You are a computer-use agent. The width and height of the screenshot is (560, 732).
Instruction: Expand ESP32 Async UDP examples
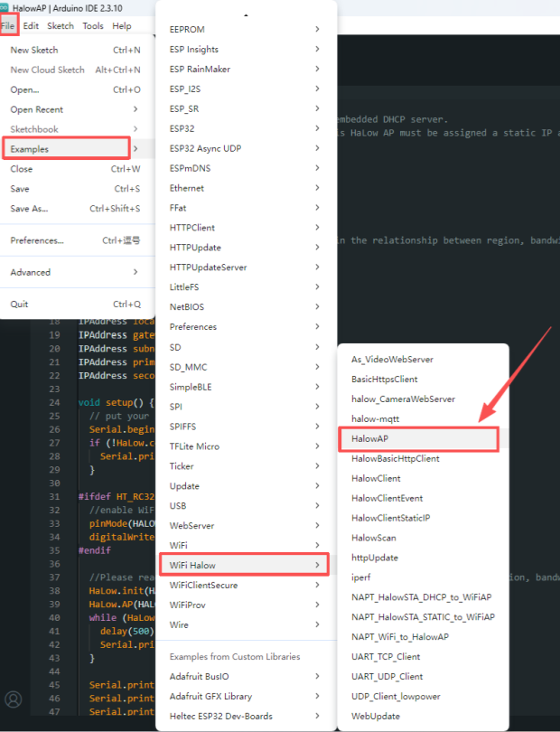click(246, 148)
